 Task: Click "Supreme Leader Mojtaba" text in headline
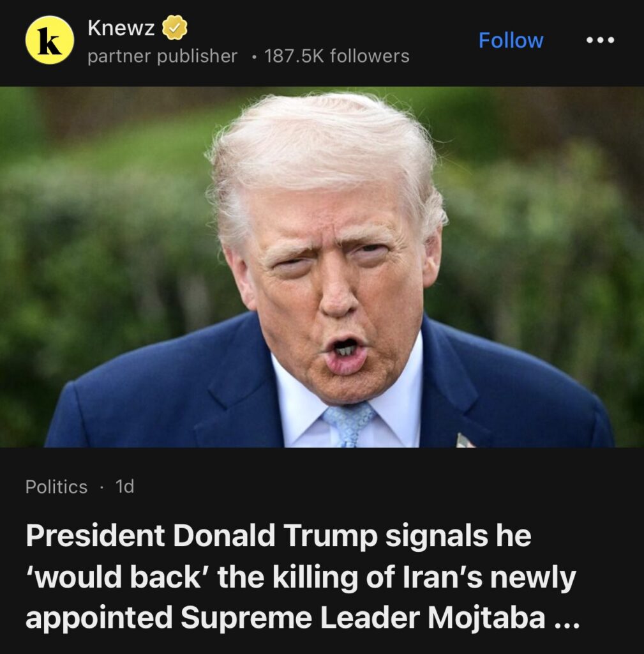(363, 618)
